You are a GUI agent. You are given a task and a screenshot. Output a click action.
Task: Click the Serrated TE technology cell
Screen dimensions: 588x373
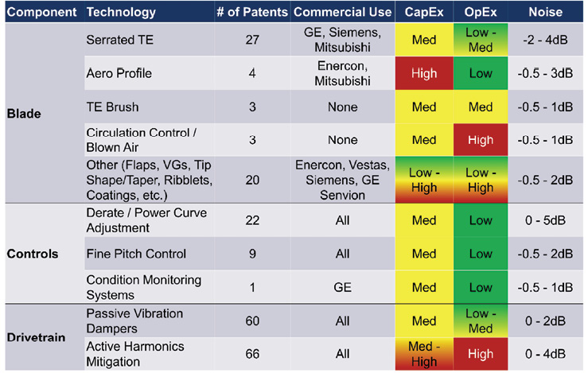(x=116, y=40)
